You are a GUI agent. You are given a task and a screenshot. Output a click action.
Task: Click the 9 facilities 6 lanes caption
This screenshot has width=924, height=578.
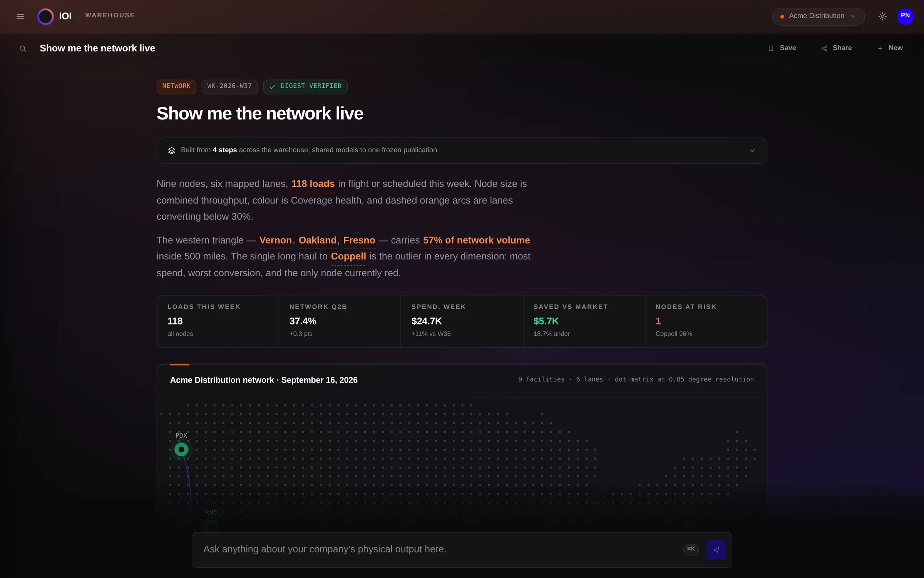click(x=636, y=380)
